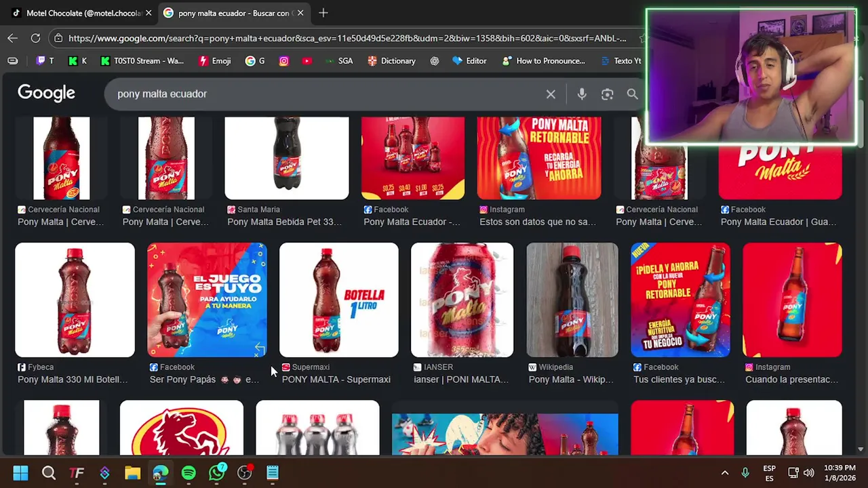Open the Kick 'K' bookmark
The width and height of the screenshot is (868, 488).
77,61
